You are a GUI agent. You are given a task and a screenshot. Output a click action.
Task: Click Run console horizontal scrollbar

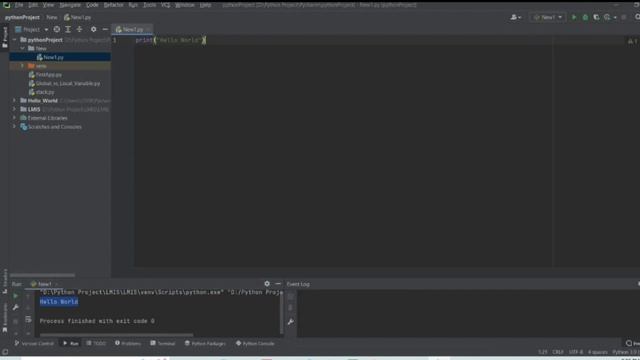pos(116,335)
